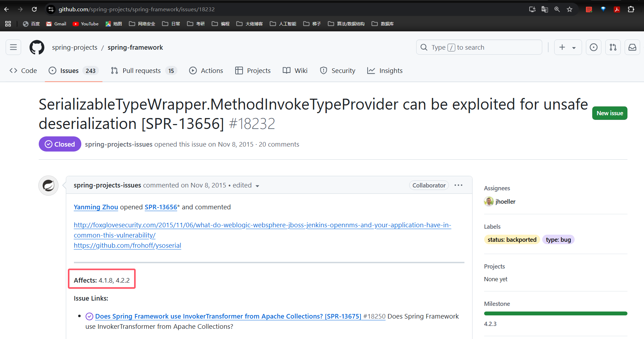Open the spring-projects organization link

(x=75, y=47)
